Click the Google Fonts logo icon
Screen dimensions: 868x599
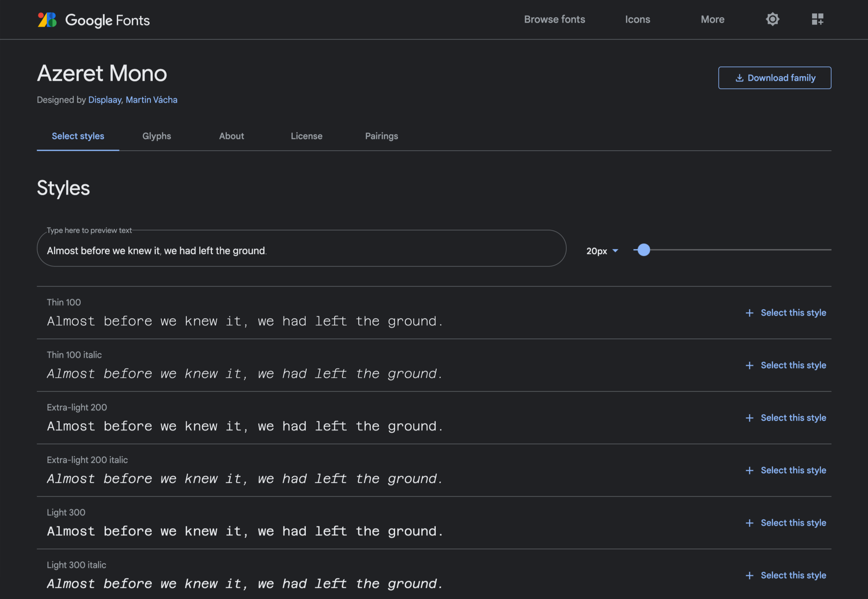47,20
